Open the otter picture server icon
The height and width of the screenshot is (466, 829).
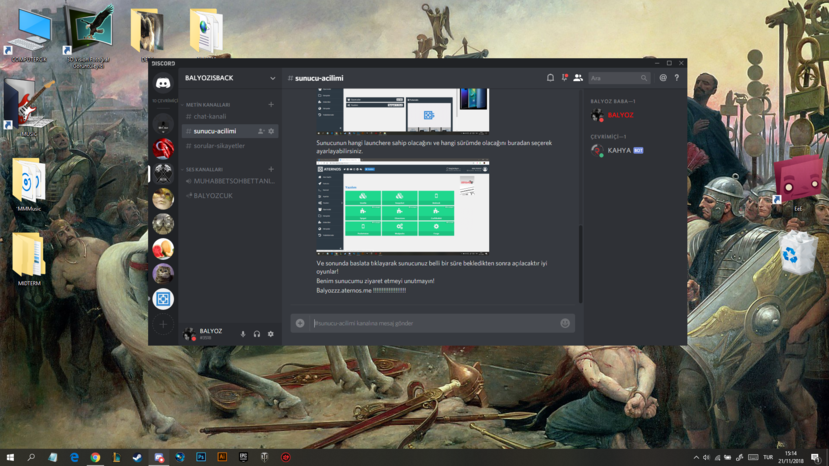[163, 273]
